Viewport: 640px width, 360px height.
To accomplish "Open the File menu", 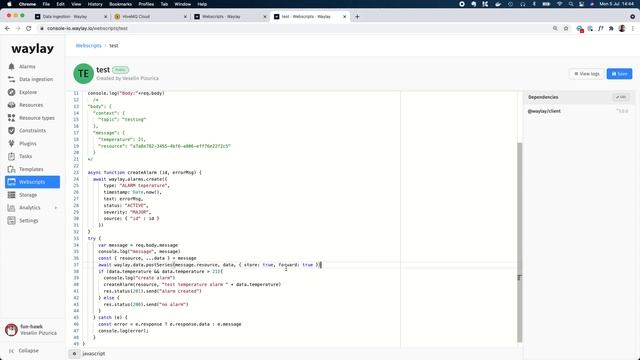I will (46, 4).
